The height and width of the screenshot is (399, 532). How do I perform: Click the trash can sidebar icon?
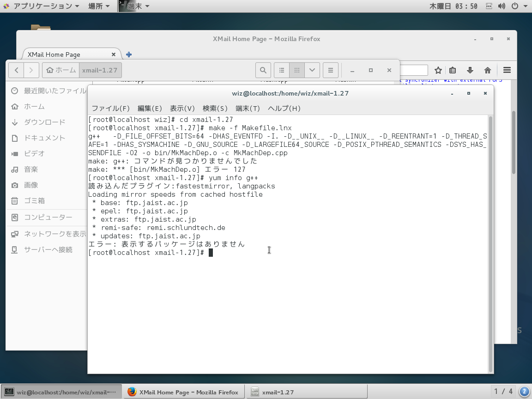[x=15, y=201]
